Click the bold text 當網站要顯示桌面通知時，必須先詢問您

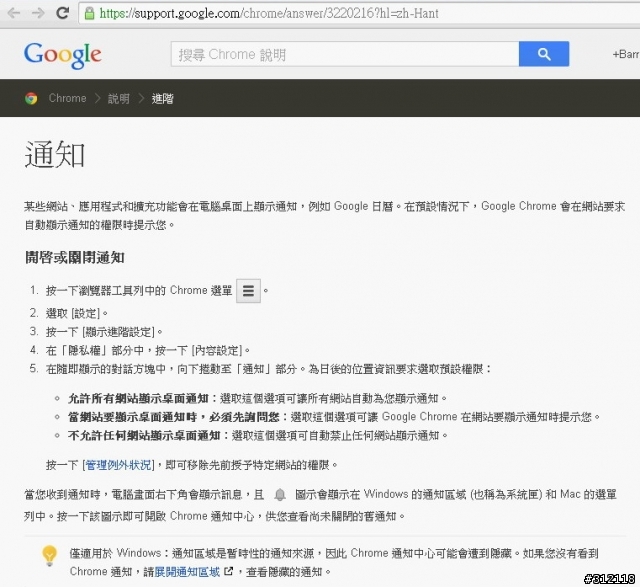(x=173, y=417)
